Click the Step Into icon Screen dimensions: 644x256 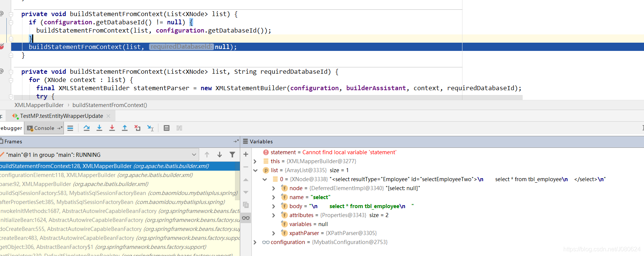tap(99, 128)
